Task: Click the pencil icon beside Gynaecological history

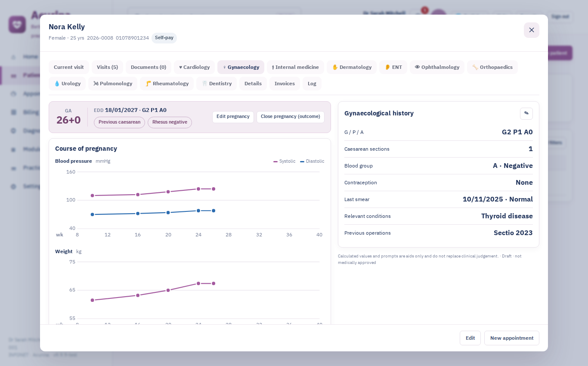Action: coord(526,114)
